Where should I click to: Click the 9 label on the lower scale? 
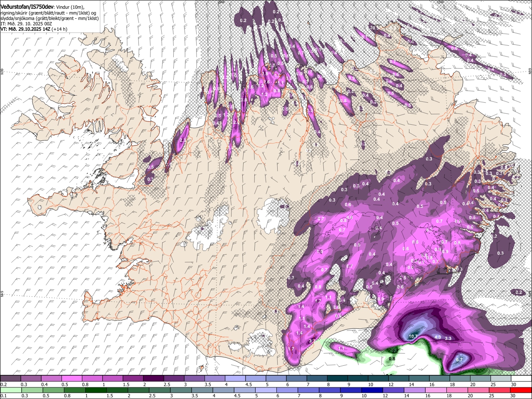tap(342, 396)
